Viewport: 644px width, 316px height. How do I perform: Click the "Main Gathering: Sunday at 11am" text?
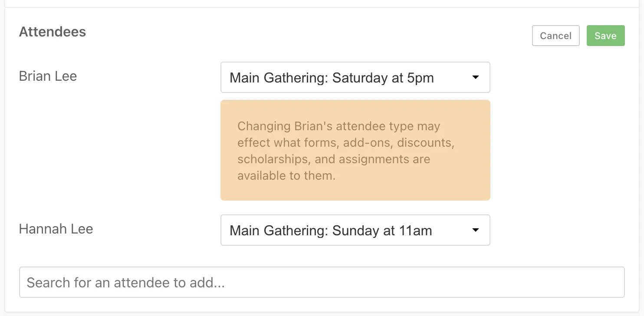[331, 230]
